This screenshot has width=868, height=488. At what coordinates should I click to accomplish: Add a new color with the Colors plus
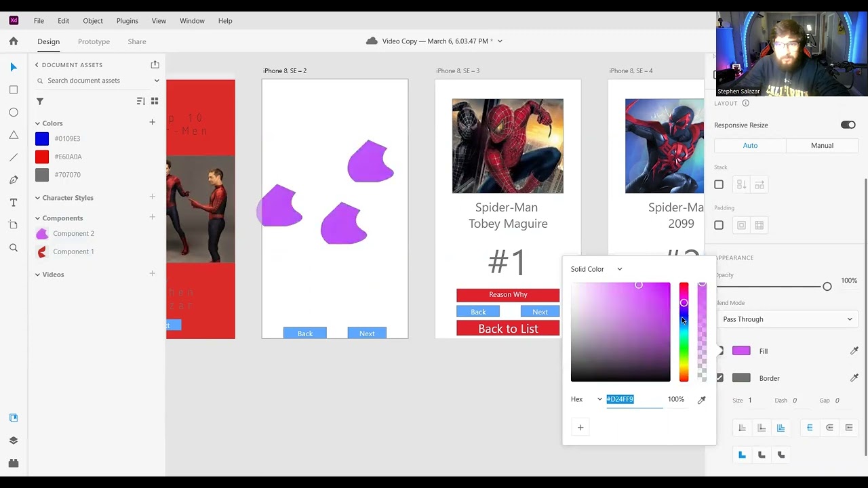tap(152, 123)
